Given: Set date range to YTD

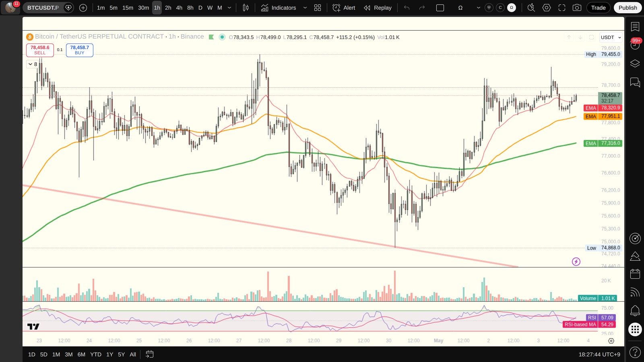Looking at the screenshot, I should point(96,354).
